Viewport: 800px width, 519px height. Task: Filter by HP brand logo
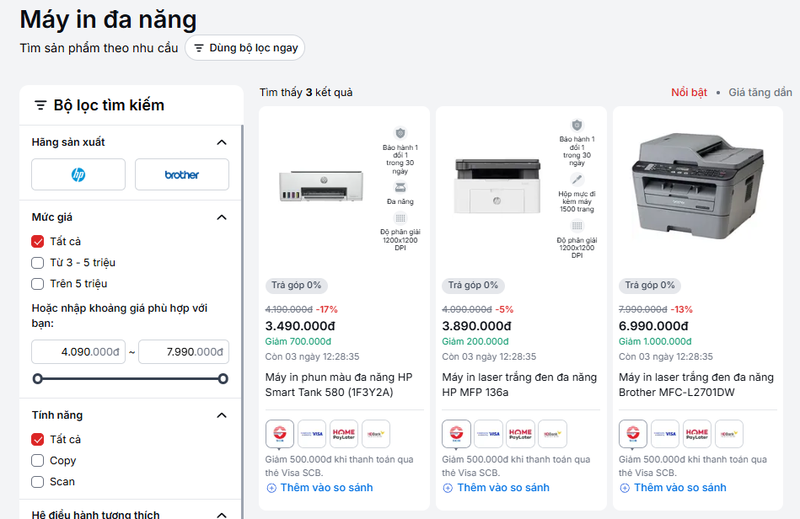[x=78, y=174]
